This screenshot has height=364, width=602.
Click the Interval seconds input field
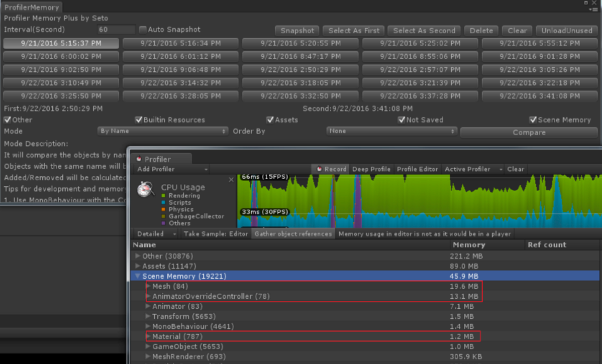pyautogui.click(x=116, y=30)
